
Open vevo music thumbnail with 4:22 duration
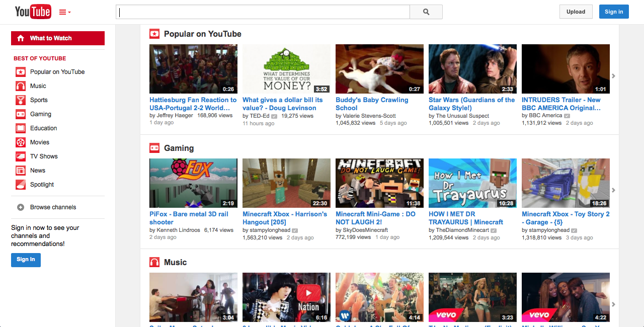[x=566, y=297]
